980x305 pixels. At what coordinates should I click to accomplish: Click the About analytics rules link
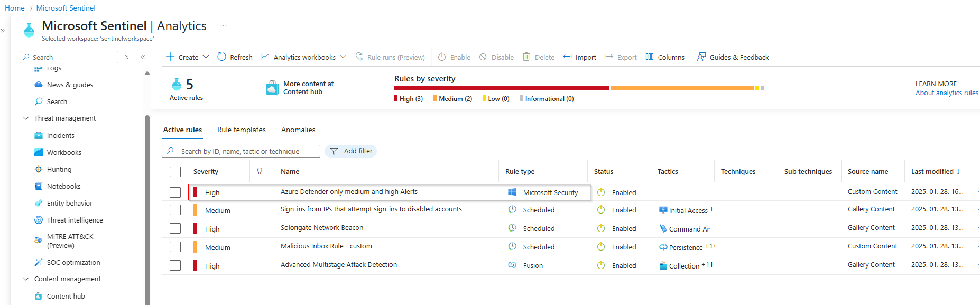click(x=946, y=93)
